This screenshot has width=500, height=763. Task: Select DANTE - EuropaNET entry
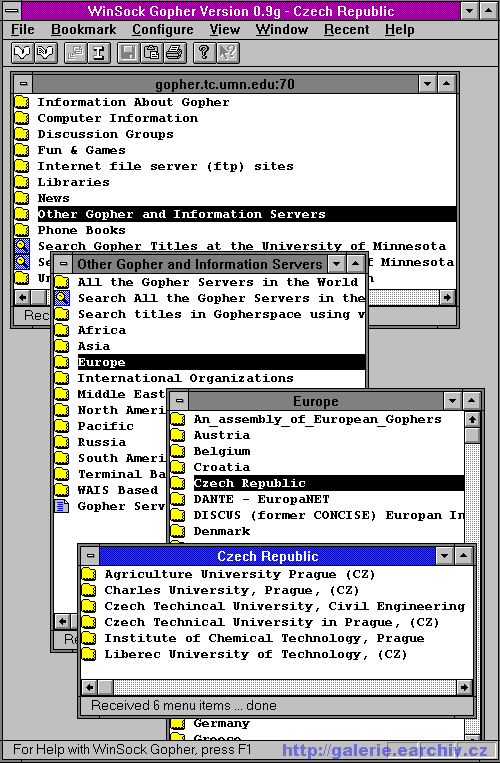261,499
